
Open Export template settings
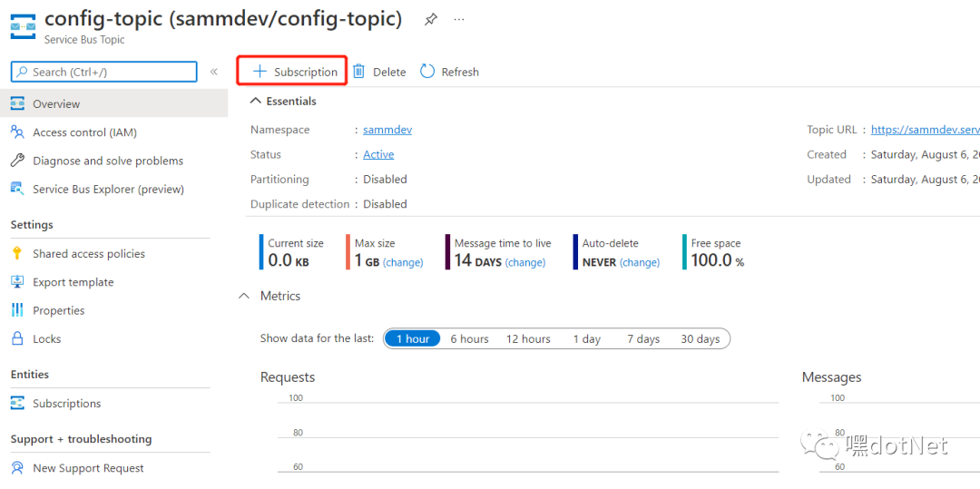coord(73,282)
